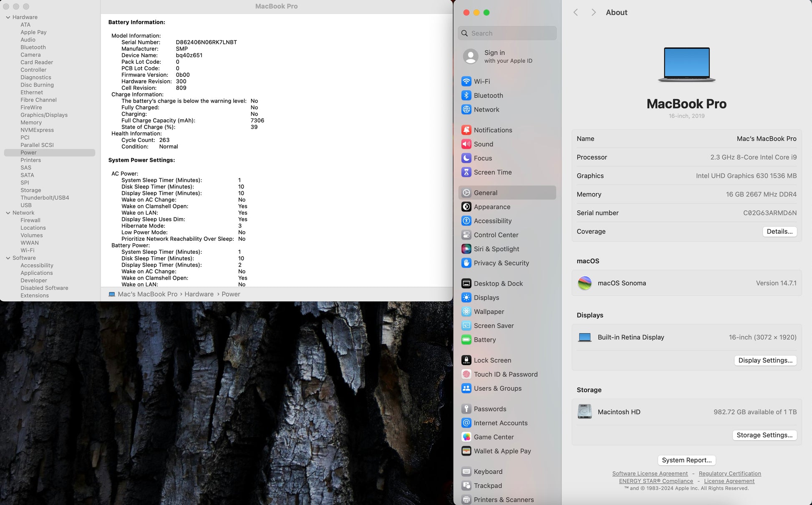
Task: Select Thunderbolt/USB4 in the sidebar list
Action: pos(45,198)
